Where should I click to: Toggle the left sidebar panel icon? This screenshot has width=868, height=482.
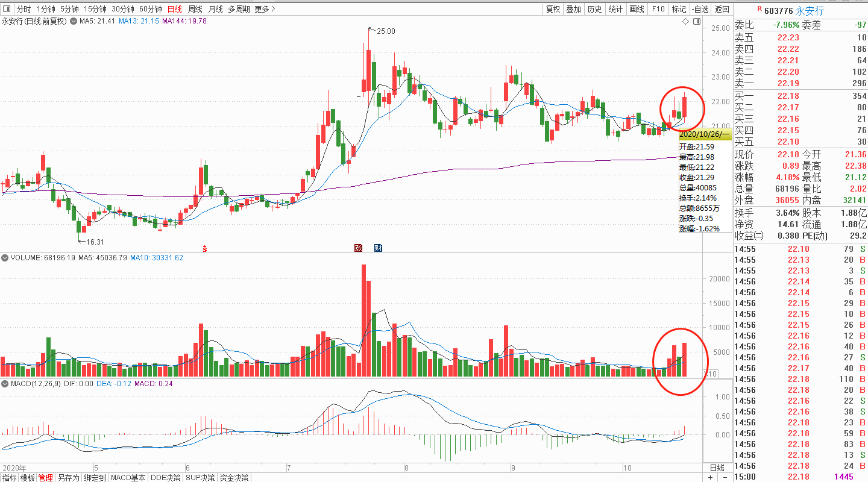click(x=7, y=9)
